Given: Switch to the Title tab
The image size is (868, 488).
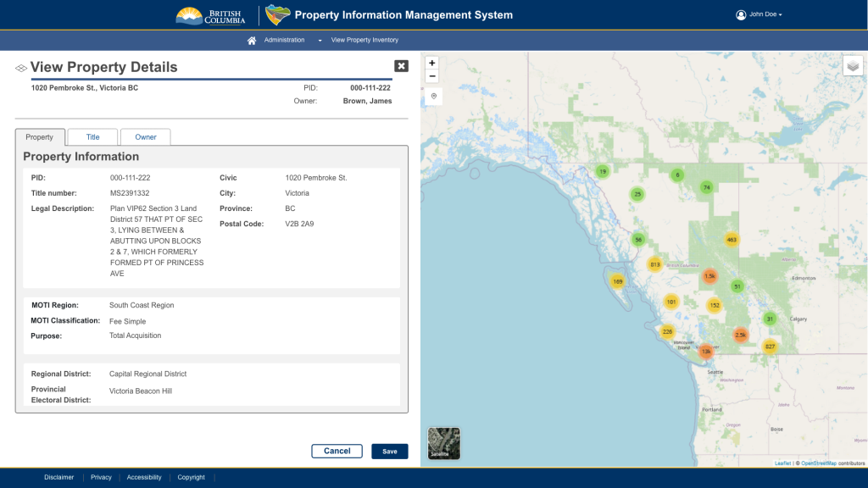Looking at the screenshot, I should coord(92,136).
